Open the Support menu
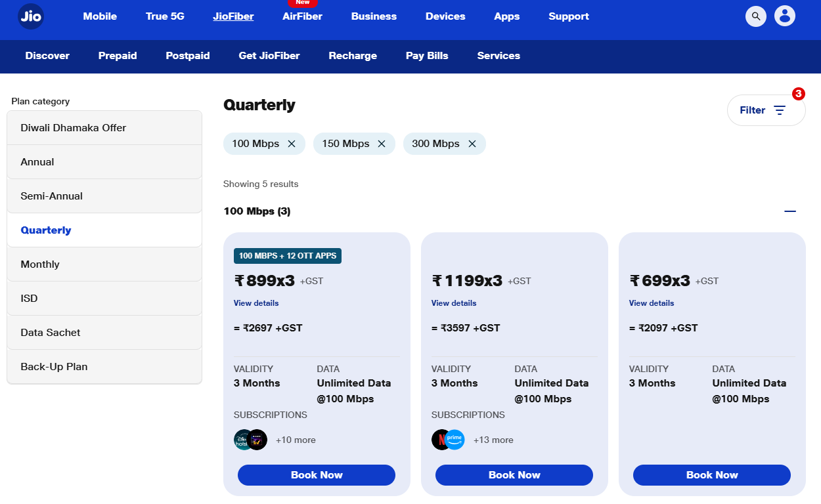Viewport: 821px width, 504px height. pyautogui.click(x=569, y=16)
